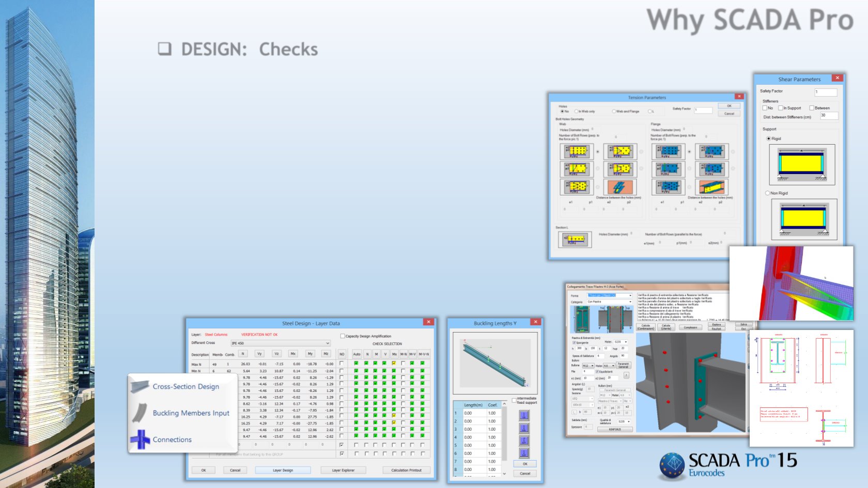Click the Cross-Section Design beam icon
This screenshot has width=868, height=488.
(x=139, y=386)
